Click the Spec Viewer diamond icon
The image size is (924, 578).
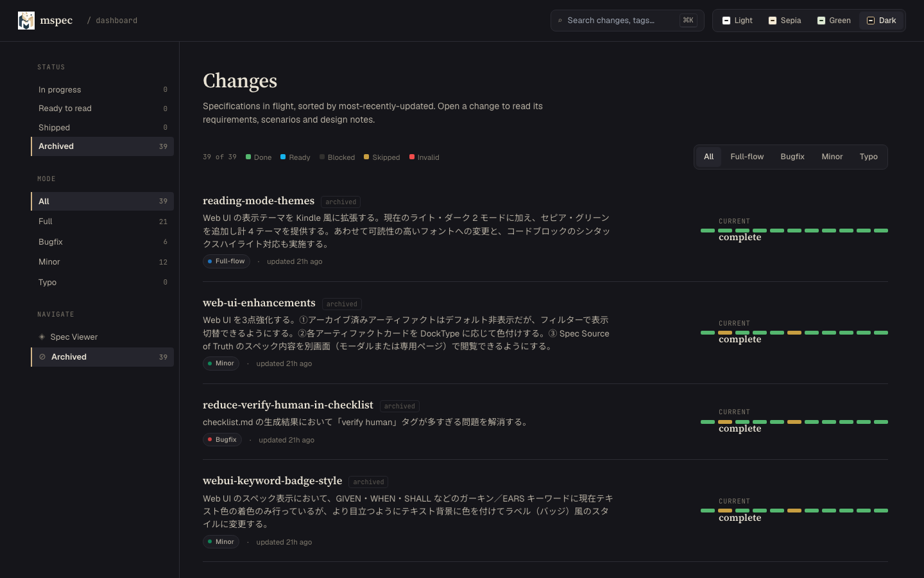click(42, 337)
